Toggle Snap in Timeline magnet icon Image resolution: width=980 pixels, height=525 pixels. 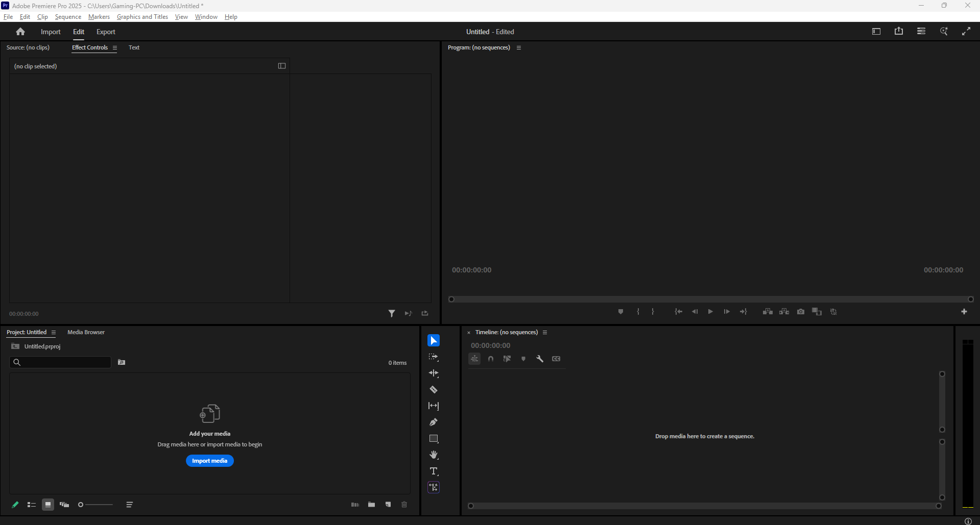(491, 359)
